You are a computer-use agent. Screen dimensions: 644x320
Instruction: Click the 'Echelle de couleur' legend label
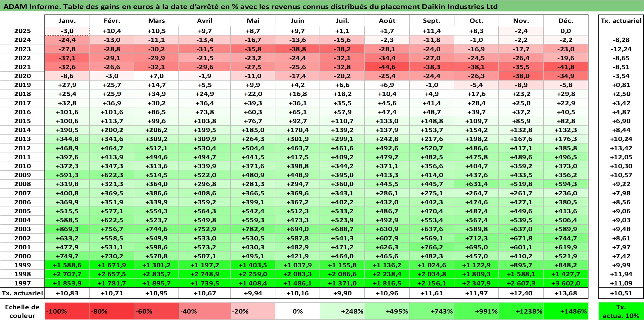[23, 311]
